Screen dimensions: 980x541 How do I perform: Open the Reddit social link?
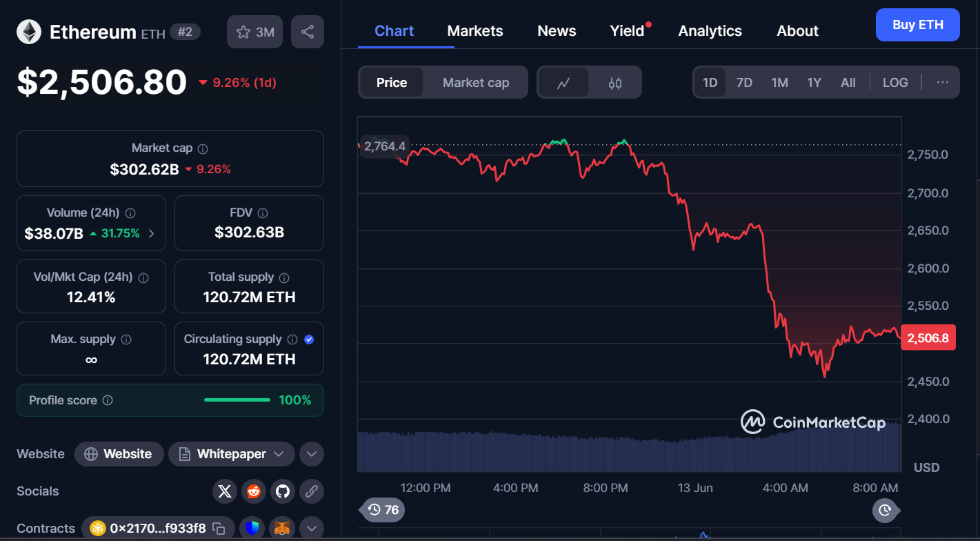point(253,491)
